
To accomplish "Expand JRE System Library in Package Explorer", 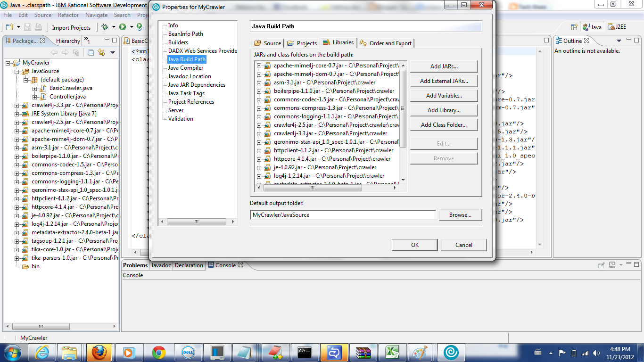I will 17,114.
